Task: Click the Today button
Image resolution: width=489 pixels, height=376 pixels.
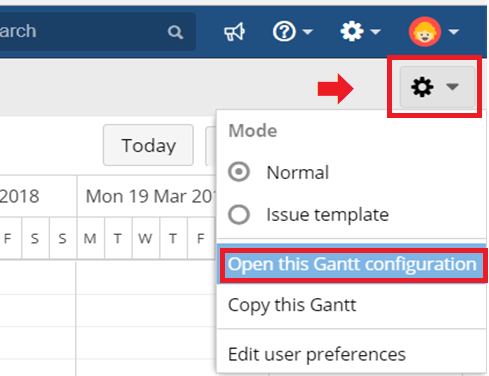Action: pyautogui.click(x=148, y=145)
